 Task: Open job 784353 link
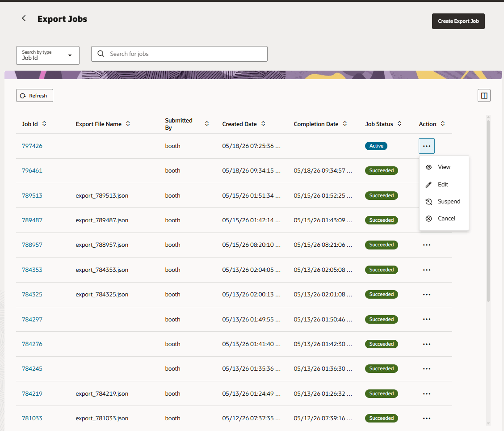coord(32,270)
